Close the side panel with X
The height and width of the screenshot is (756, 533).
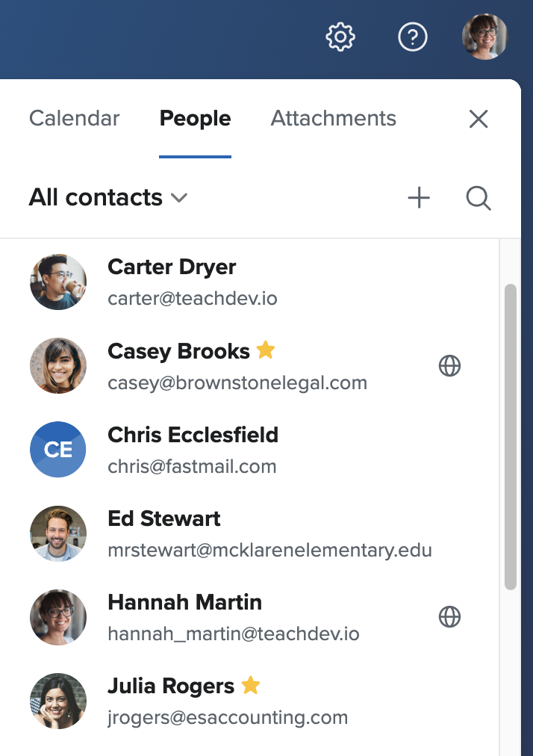479,119
